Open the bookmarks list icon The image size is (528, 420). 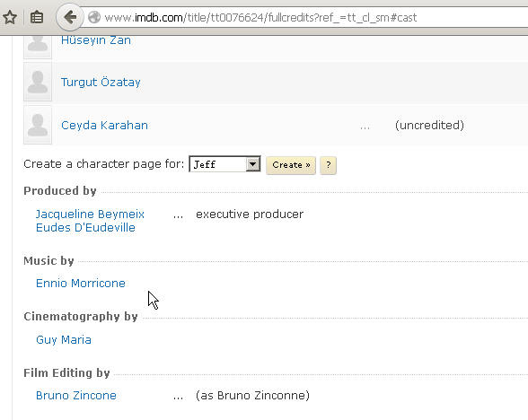point(37,17)
